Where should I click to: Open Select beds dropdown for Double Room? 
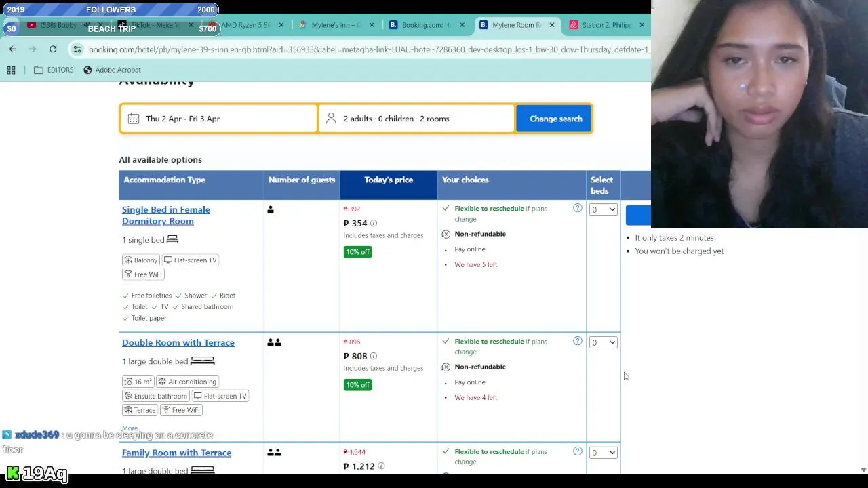(603, 342)
